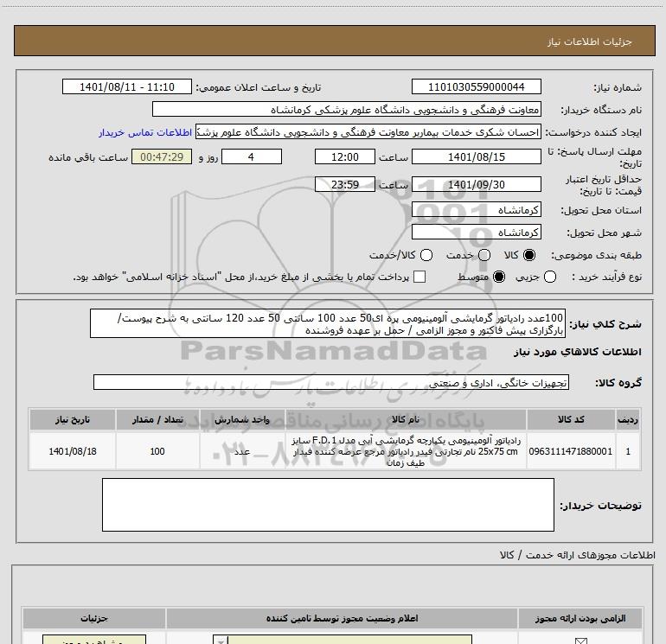Open the اطلاعات تماس خریدار link
Viewport: 666px width, 644px height.
[x=145, y=132]
